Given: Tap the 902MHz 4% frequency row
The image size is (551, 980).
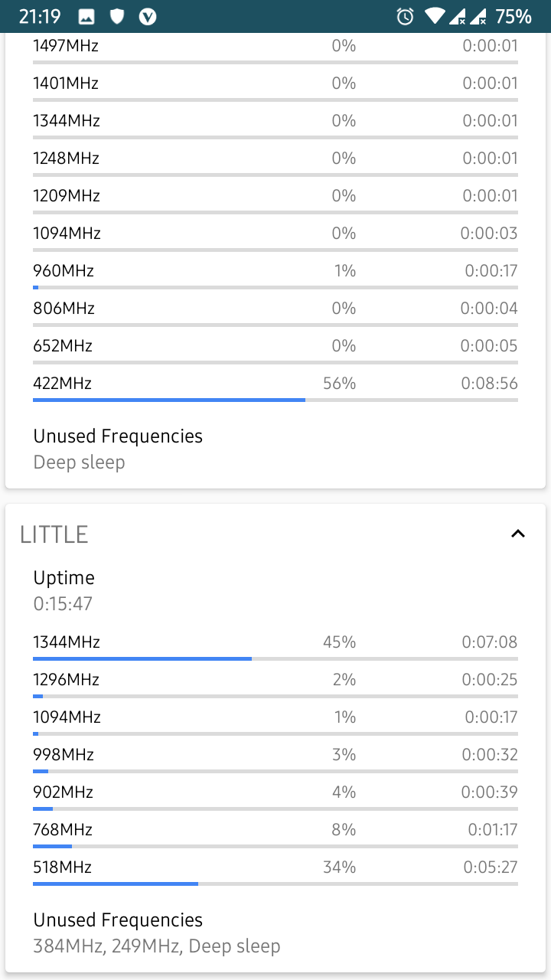Looking at the screenshot, I should point(275,796).
